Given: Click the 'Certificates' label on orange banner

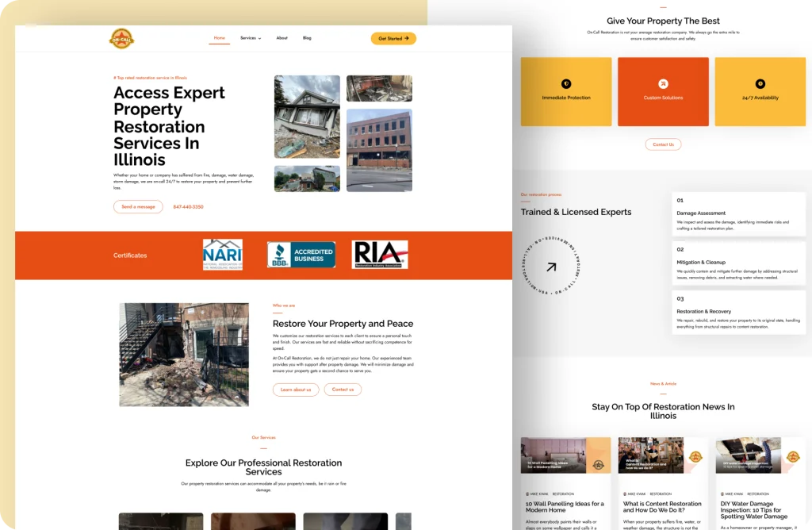Looking at the screenshot, I should [x=130, y=255].
